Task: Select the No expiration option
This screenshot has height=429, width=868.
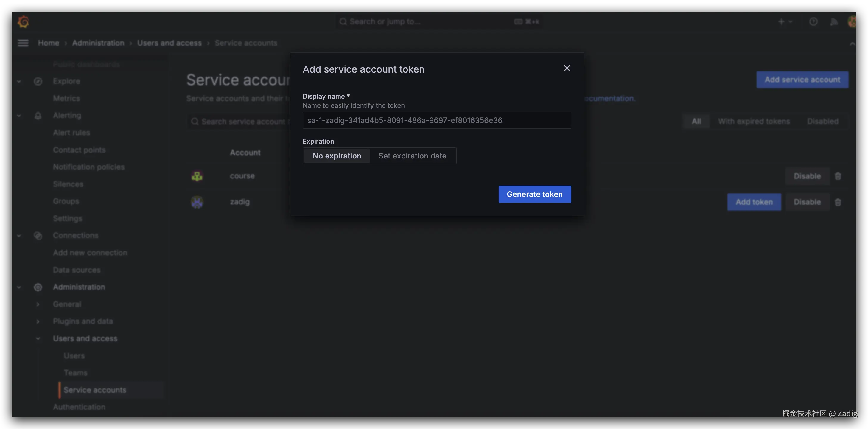Action: point(337,156)
